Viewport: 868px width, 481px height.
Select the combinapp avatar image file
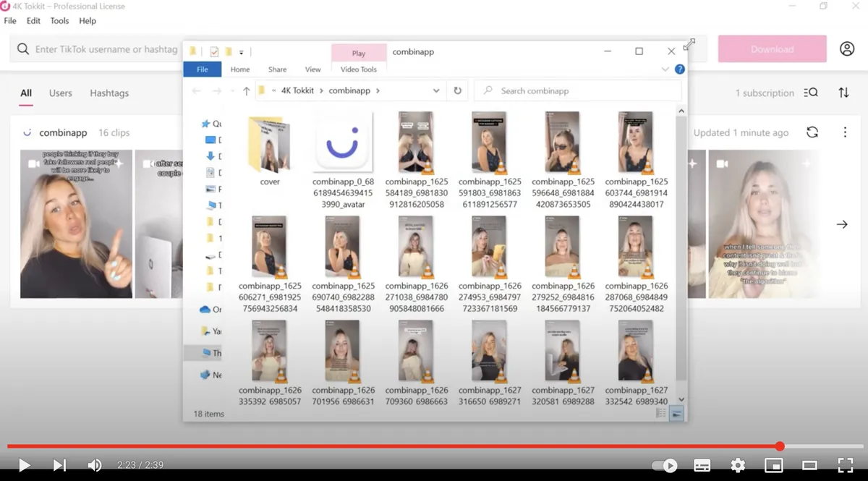pyautogui.click(x=344, y=160)
